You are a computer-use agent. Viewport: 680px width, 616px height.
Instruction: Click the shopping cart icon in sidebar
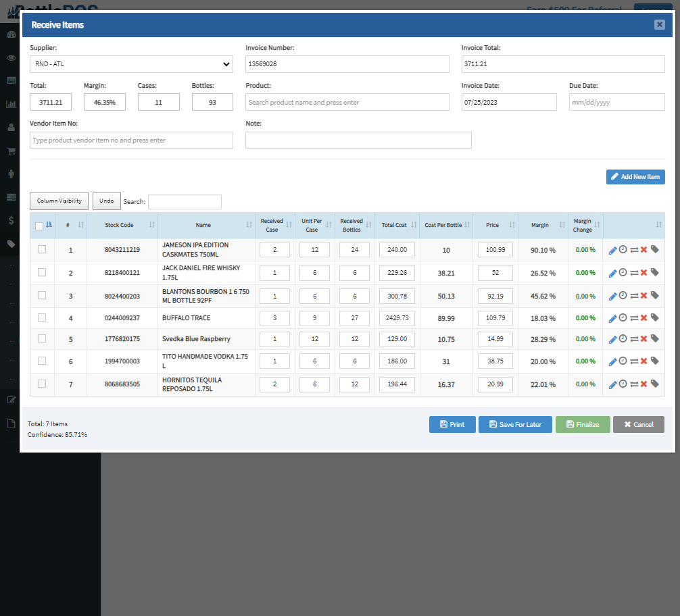tap(11, 151)
